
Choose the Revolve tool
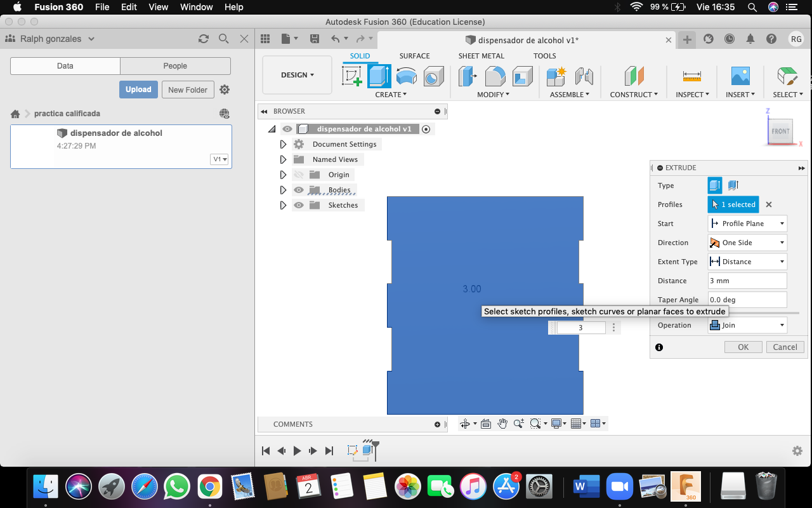tap(407, 76)
